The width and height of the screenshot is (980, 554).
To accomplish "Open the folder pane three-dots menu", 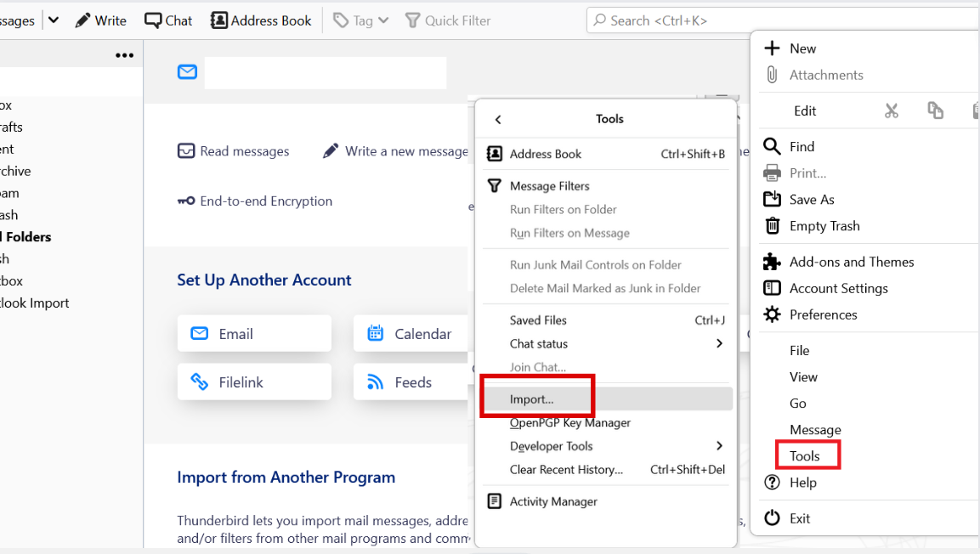I will 124,55.
